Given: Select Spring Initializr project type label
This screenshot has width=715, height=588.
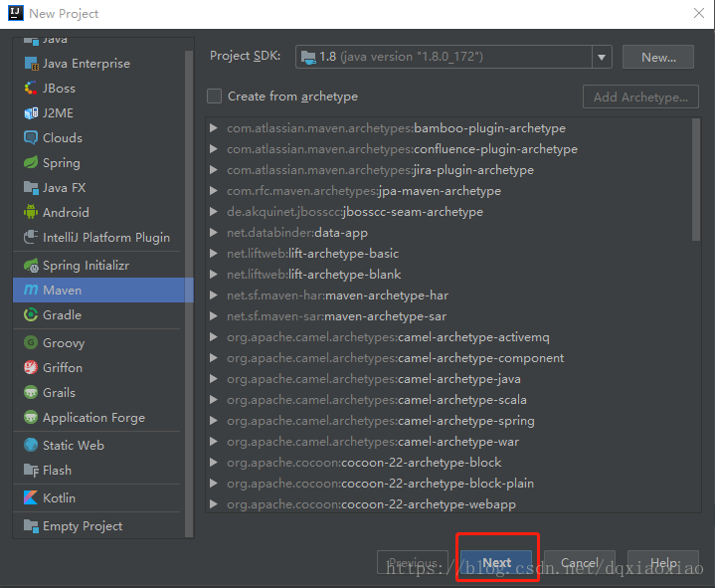Looking at the screenshot, I should click(x=86, y=265).
